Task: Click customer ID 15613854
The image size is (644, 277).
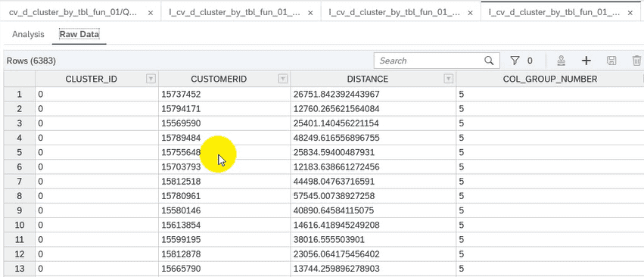Action: [x=181, y=225]
